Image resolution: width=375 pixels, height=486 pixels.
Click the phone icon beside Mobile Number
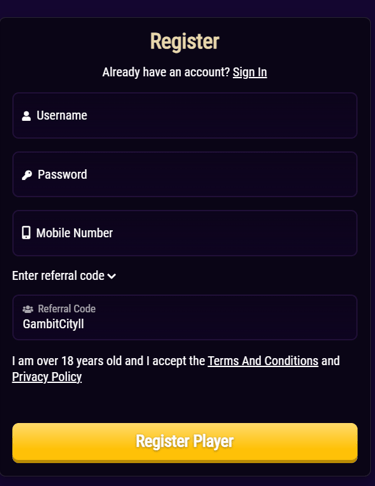(26, 233)
